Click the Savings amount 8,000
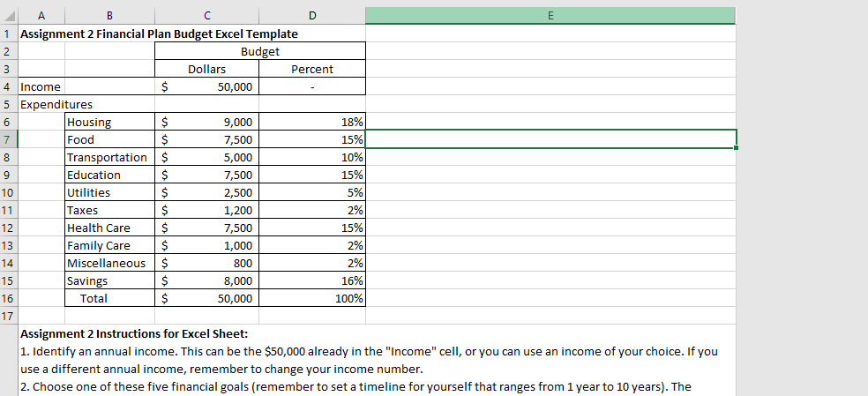The height and width of the screenshot is (396, 868). [206, 280]
